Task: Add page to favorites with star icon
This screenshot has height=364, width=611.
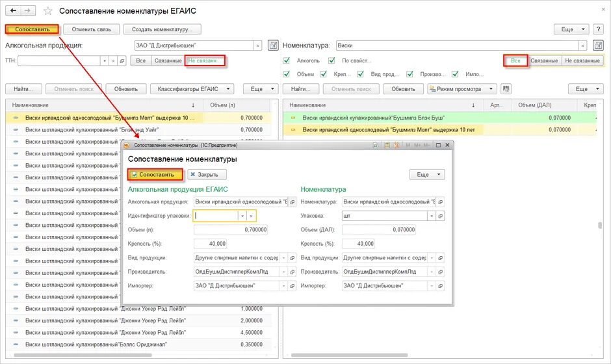Action: click(48, 11)
